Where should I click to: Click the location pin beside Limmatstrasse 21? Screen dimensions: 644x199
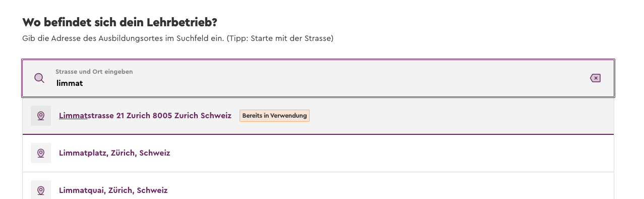coord(41,116)
